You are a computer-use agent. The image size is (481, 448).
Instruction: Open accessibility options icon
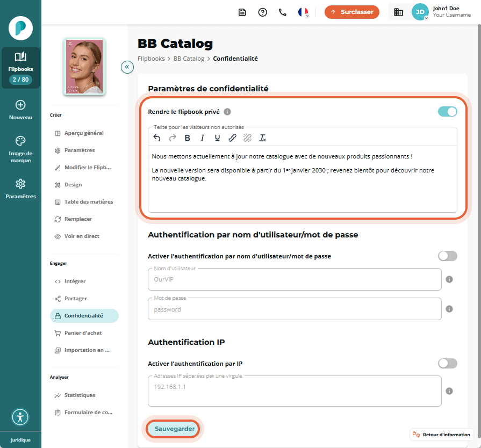pyautogui.click(x=20, y=417)
